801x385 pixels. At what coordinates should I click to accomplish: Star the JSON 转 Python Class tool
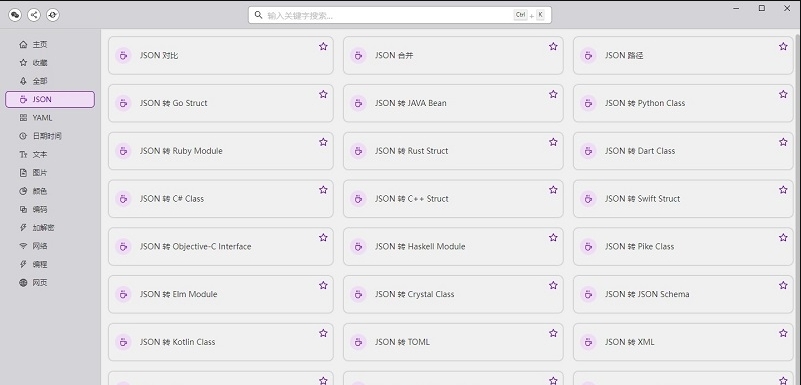[x=783, y=94]
